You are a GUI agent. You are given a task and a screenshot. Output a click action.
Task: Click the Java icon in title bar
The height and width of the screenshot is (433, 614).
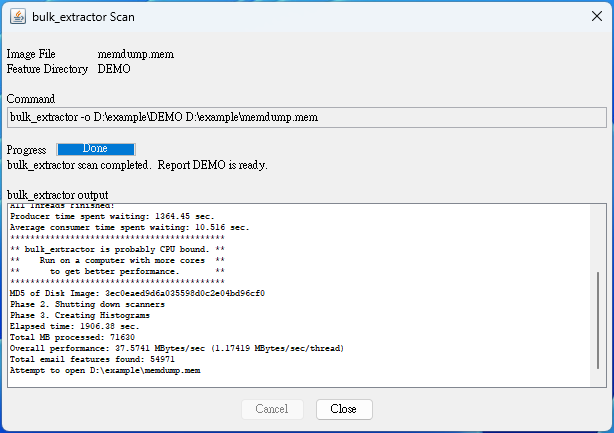pyautogui.click(x=18, y=17)
